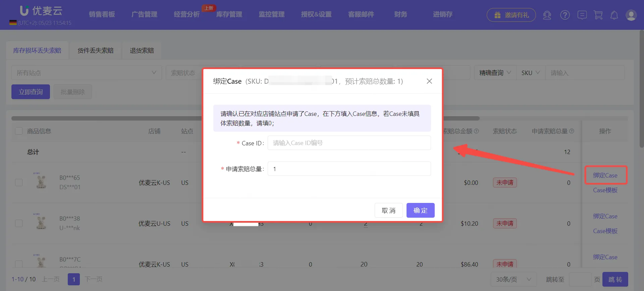Switch to 库存损坏丢失索赔 tab

tap(37, 51)
